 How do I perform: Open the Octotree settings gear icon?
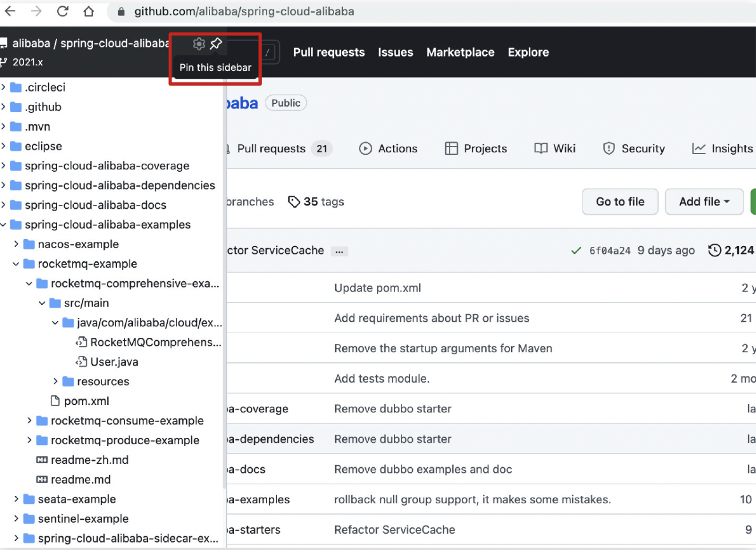click(199, 44)
